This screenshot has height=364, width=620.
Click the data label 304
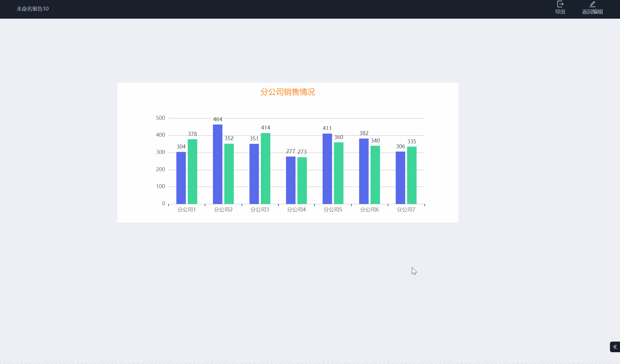tap(181, 147)
